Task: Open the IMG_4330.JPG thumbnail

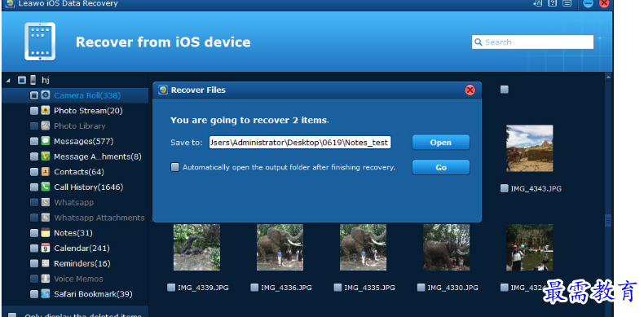Action: pyautogui.click(x=447, y=247)
